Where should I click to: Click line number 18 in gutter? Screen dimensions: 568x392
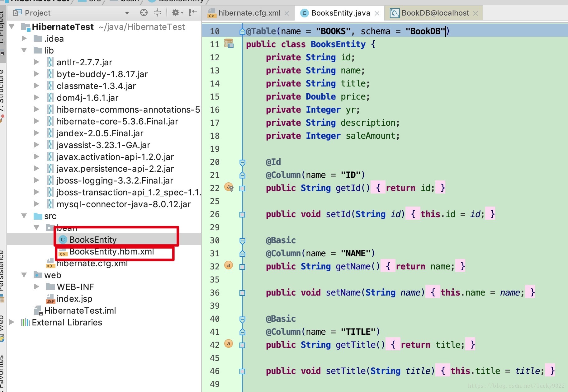[x=215, y=136]
